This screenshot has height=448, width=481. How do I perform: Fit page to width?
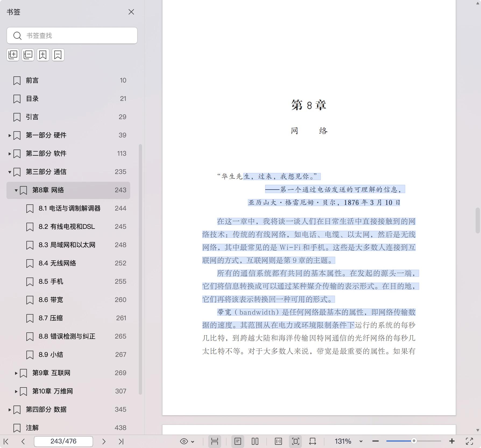click(x=313, y=441)
